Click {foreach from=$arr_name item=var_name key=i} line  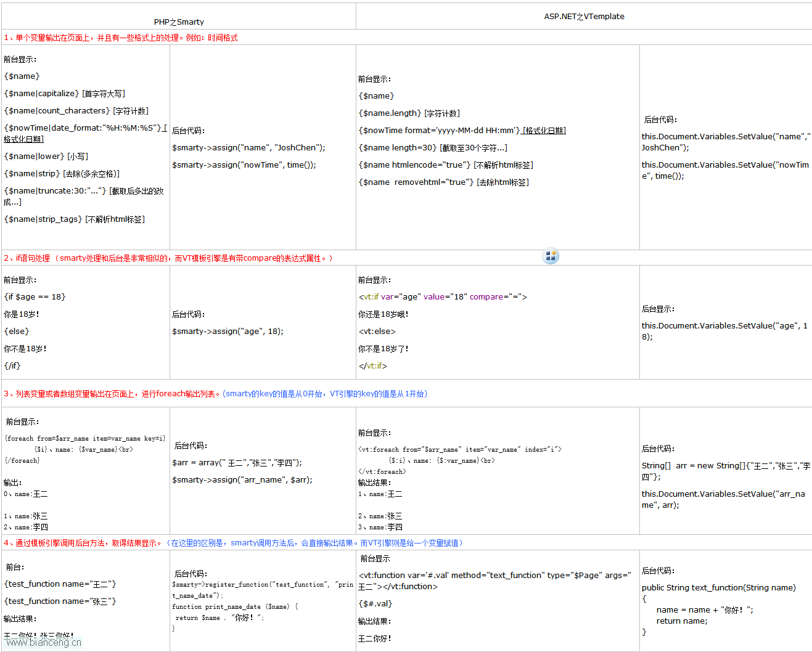click(85, 439)
